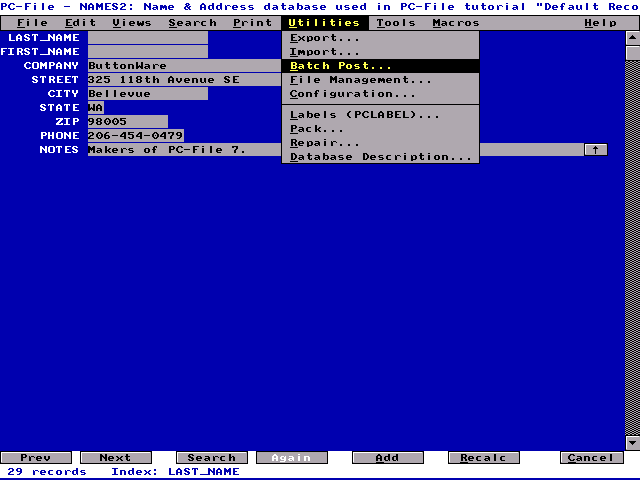The height and width of the screenshot is (480, 640).
Task: Open the Macros menu
Action: click(456, 23)
